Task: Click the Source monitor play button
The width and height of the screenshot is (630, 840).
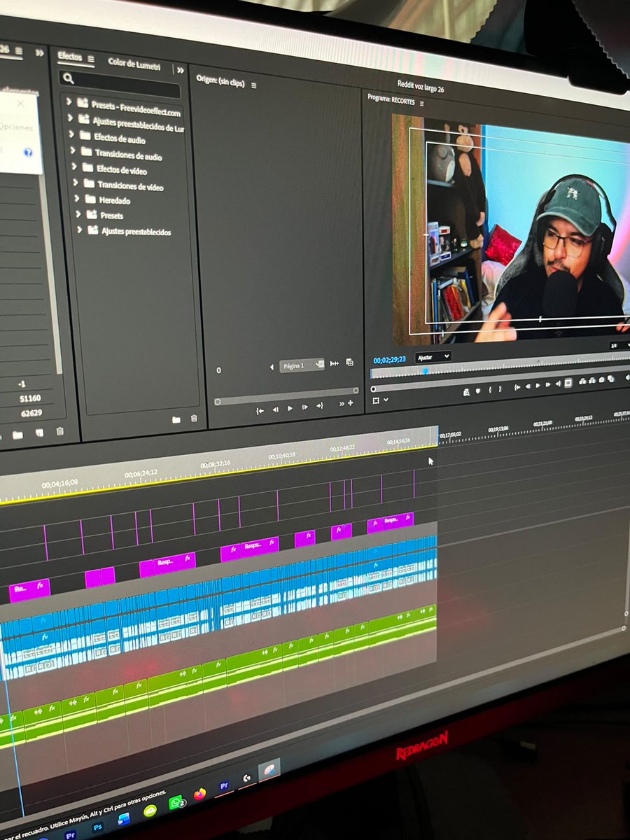Action: (290, 408)
